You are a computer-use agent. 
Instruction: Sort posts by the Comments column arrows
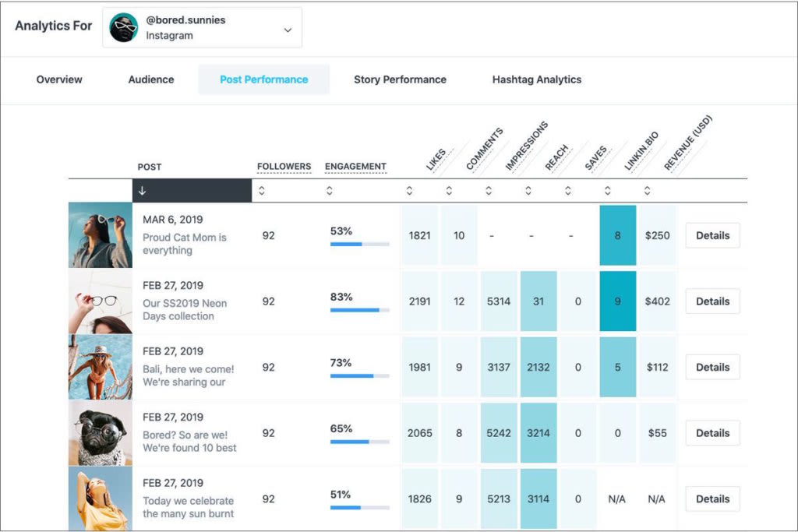pos(449,191)
